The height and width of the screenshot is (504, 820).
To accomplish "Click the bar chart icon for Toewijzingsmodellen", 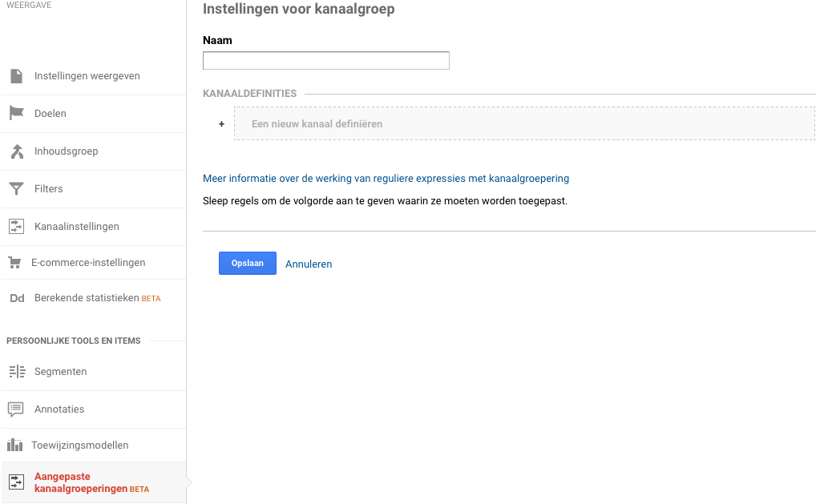I will (x=14, y=446).
